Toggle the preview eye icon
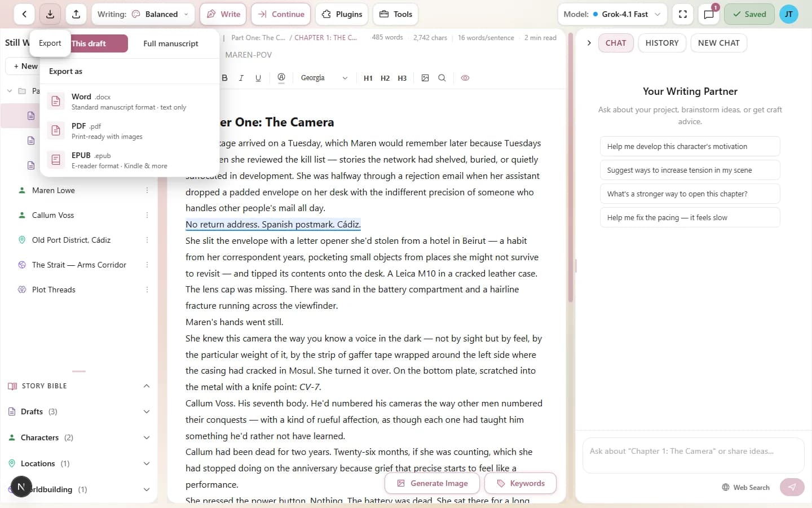812x508 pixels. pyautogui.click(x=465, y=78)
